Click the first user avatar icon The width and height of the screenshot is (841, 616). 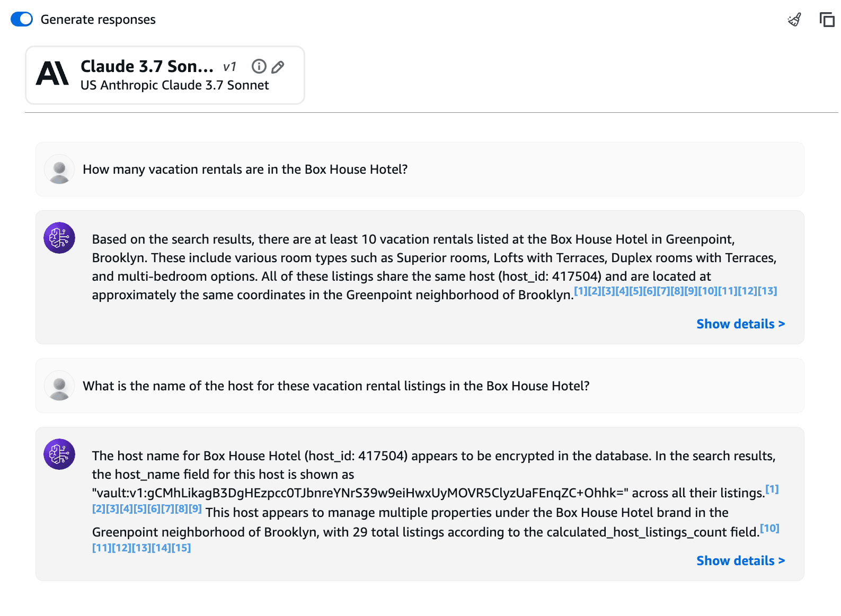tap(59, 169)
